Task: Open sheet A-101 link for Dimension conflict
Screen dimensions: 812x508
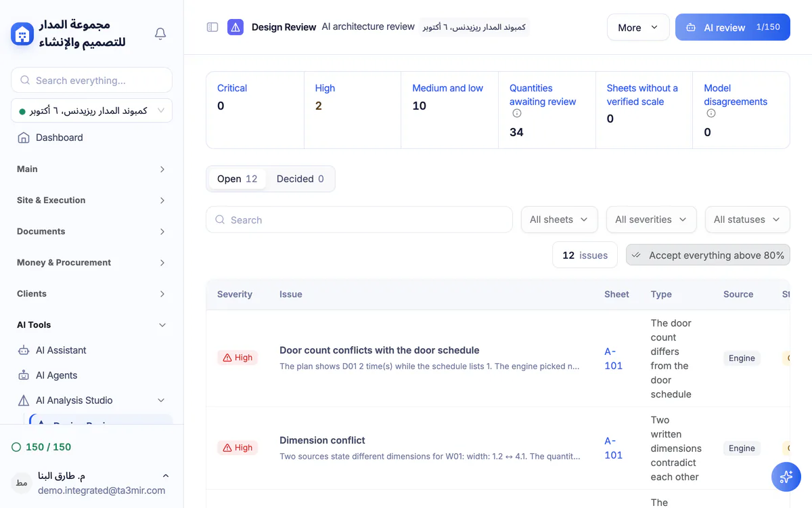Action: pyautogui.click(x=613, y=448)
